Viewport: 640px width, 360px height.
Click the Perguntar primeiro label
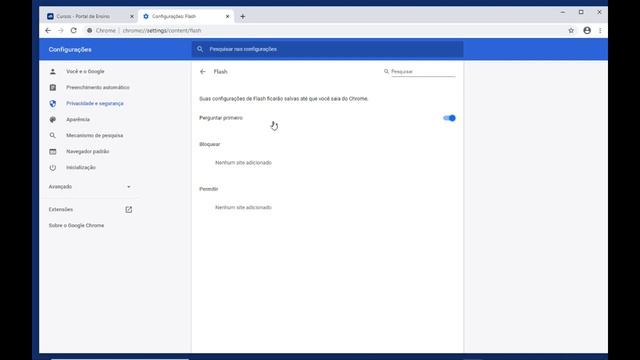point(221,118)
